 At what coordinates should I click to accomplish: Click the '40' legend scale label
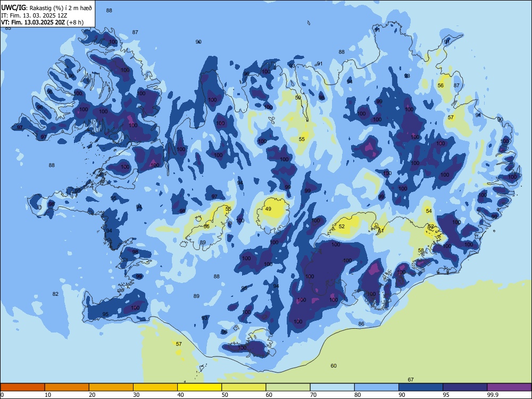coord(180,395)
